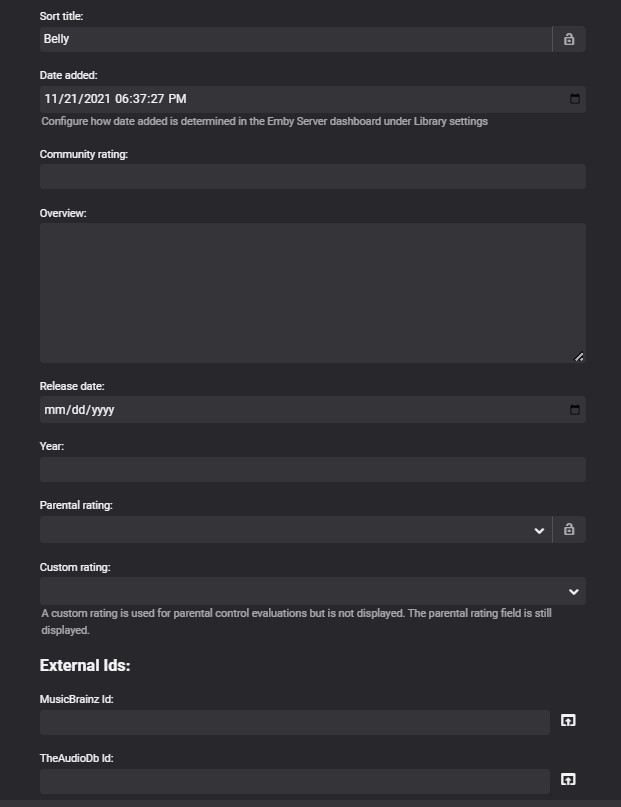Focus the Year input field

click(312, 470)
